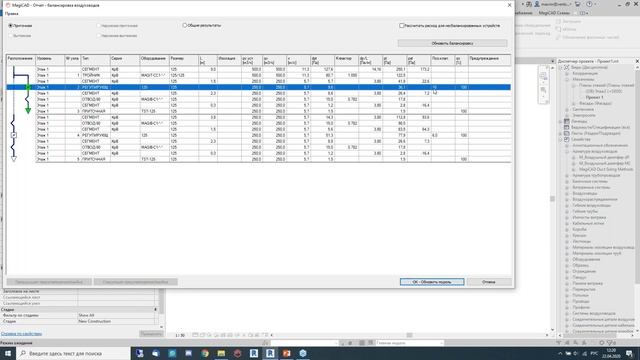Open the Revit help icon in title bar
Image resolution: width=640 pixels, height=360 pixels.
tap(589, 4)
